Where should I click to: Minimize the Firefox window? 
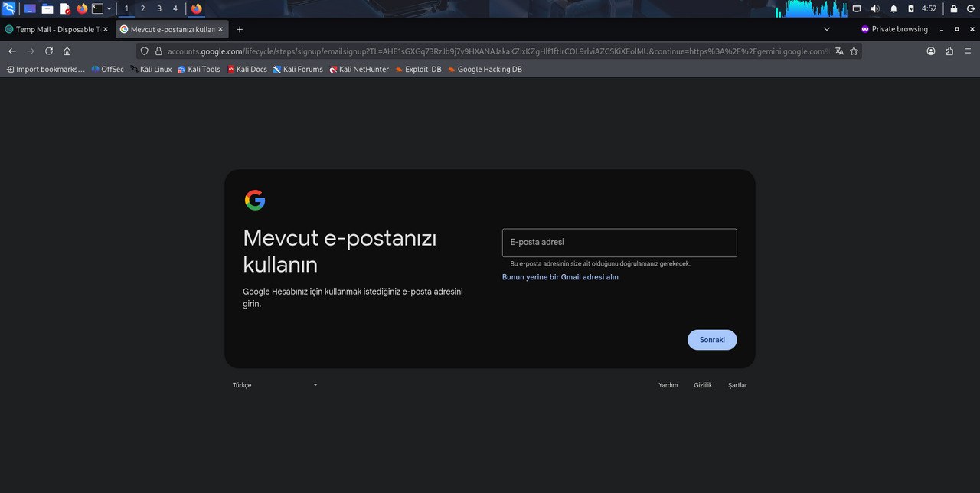[942, 29]
